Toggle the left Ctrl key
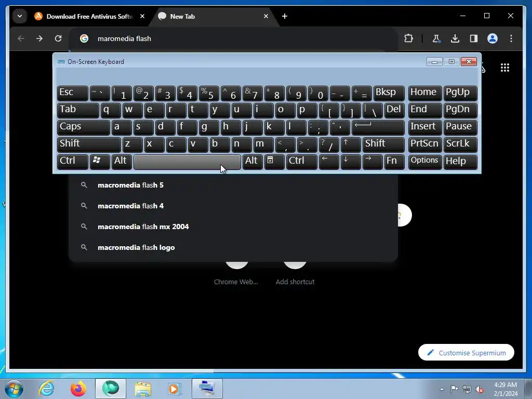This screenshot has width=532, height=399. point(73,162)
